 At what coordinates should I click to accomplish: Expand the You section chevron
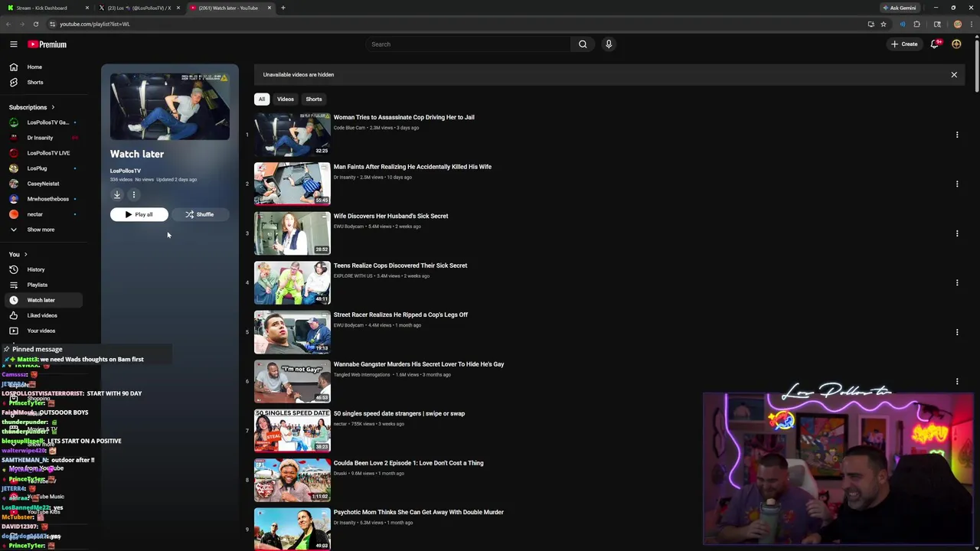pyautogui.click(x=25, y=254)
